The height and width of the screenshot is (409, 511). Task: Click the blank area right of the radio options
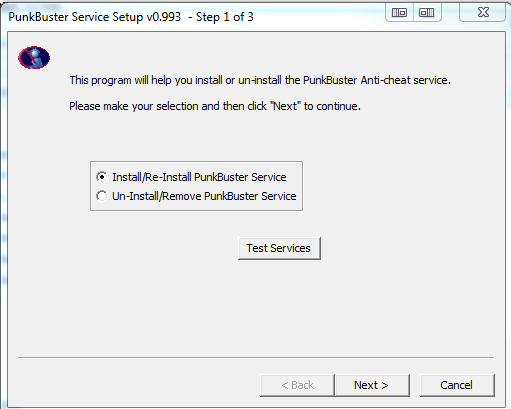tap(400, 186)
